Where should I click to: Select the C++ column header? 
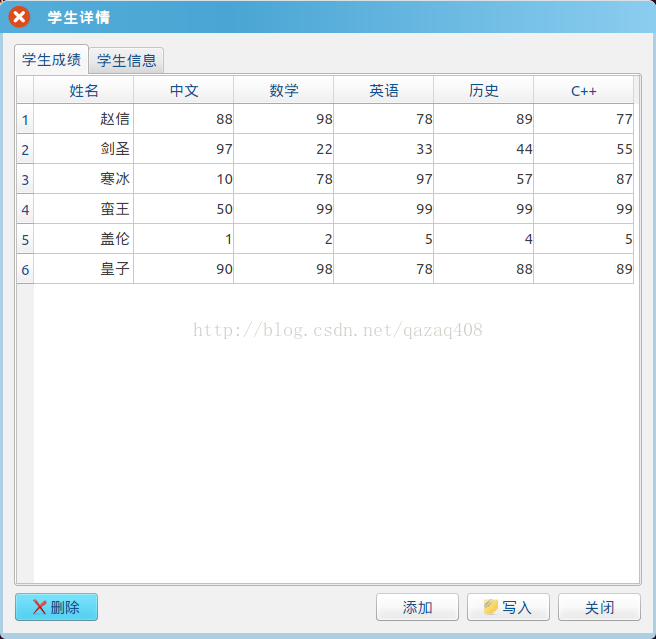(584, 90)
